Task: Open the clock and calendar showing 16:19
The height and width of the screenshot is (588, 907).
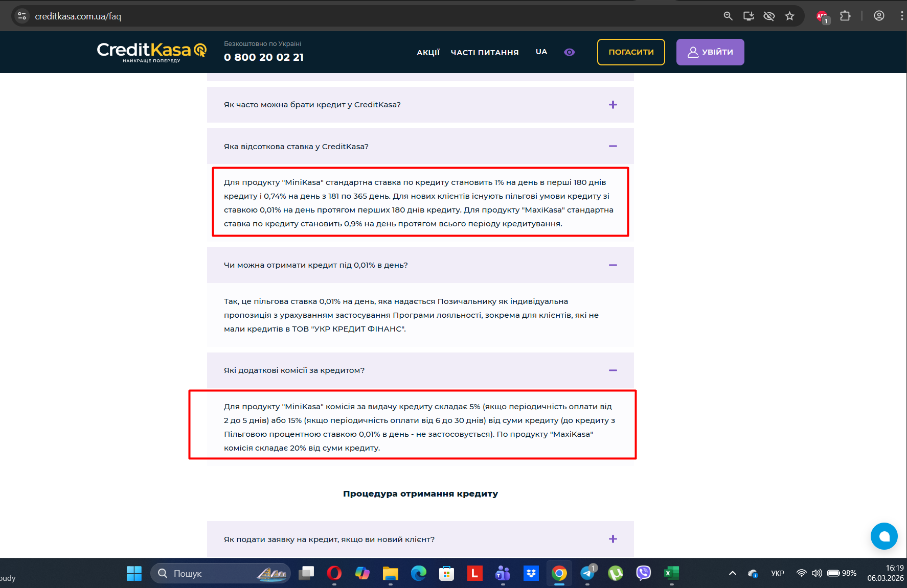Action: point(886,573)
